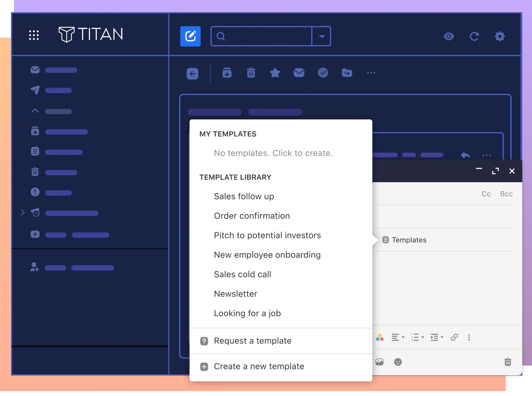Request a template
Viewport: 532px width, 396px height.
(253, 341)
